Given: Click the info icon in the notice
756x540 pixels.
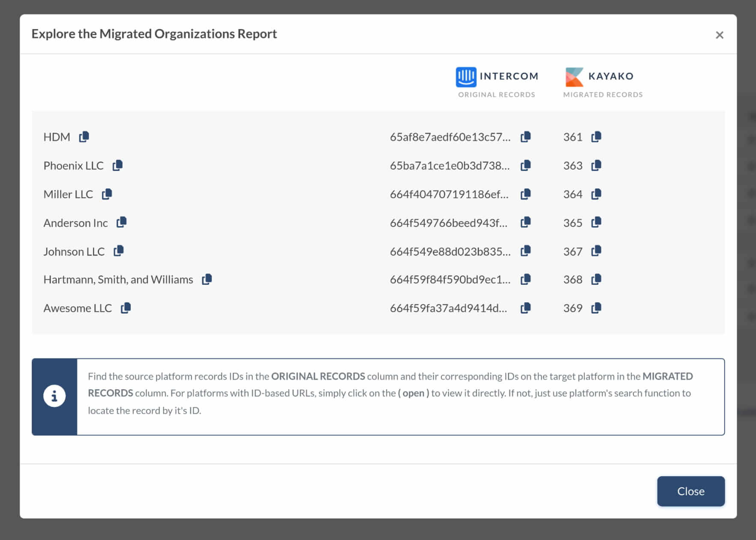Looking at the screenshot, I should (54, 396).
